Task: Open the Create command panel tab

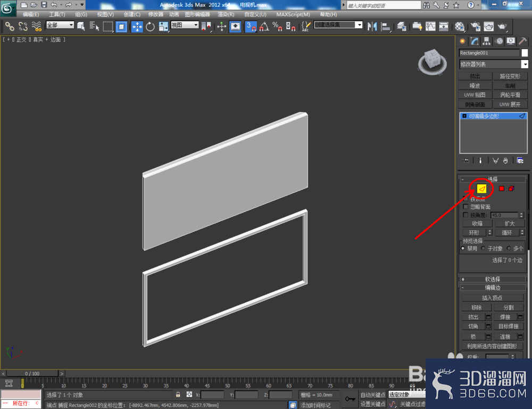Action: pyautogui.click(x=462, y=42)
